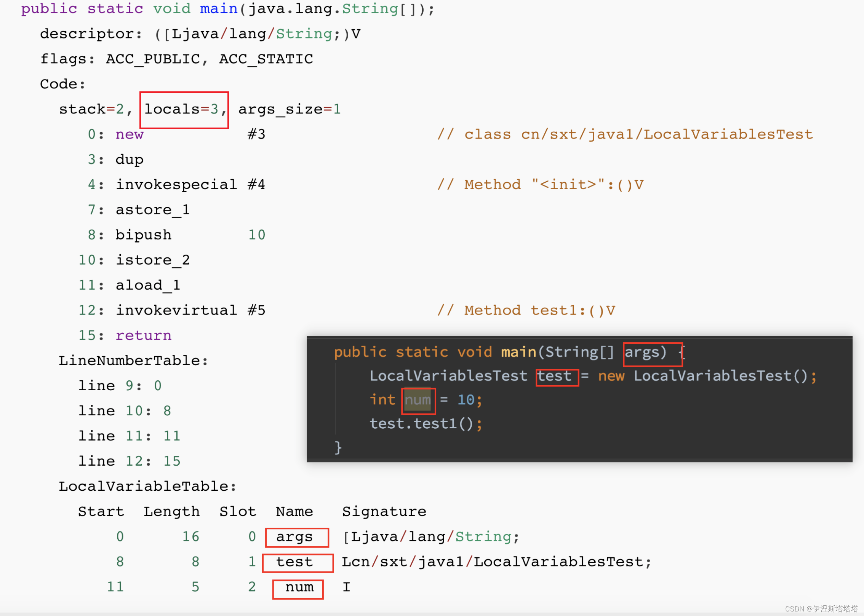864x616 pixels.
Task: Click the 'stack=2' text
Action: point(91,109)
